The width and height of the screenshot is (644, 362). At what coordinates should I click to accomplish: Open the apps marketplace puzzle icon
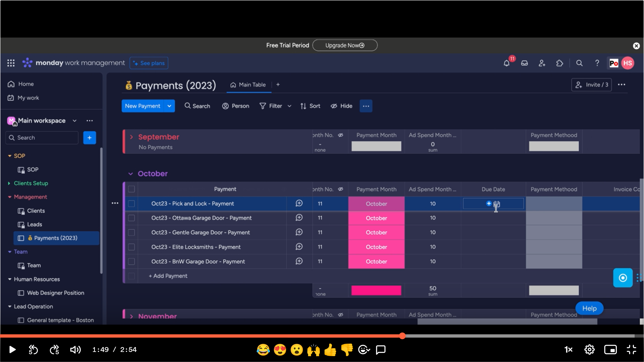[559, 63]
